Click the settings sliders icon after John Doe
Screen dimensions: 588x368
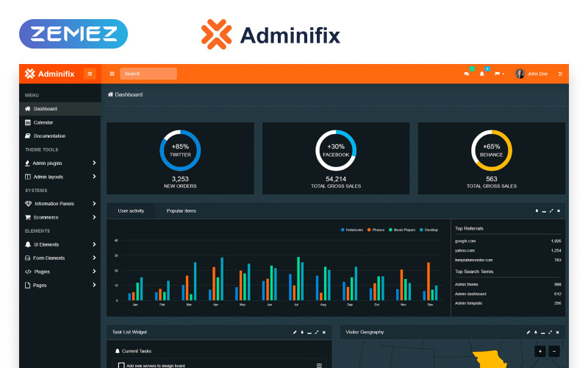560,74
